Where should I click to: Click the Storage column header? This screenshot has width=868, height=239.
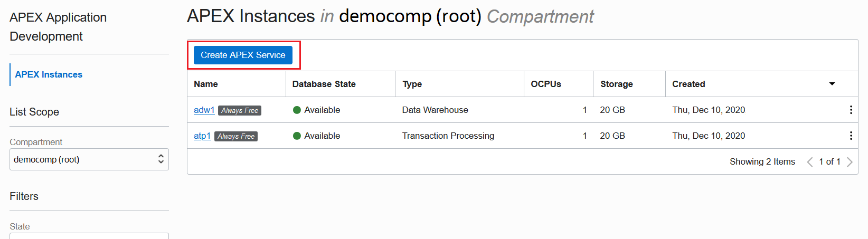pos(616,84)
